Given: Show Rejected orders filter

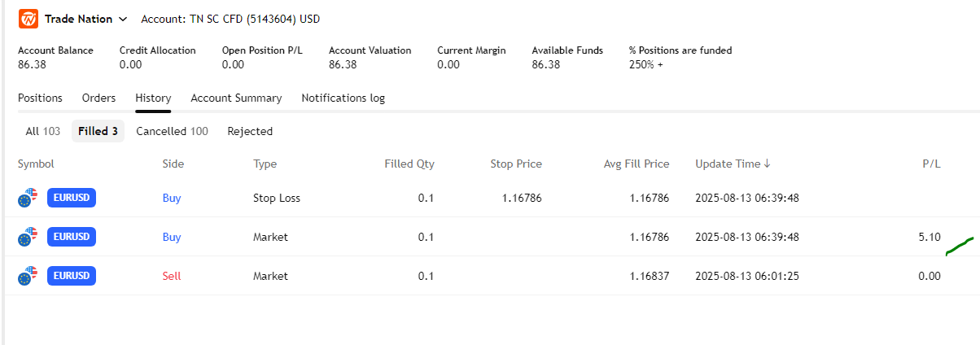Looking at the screenshot, I should pyautogui.click(x=250, y=131).
